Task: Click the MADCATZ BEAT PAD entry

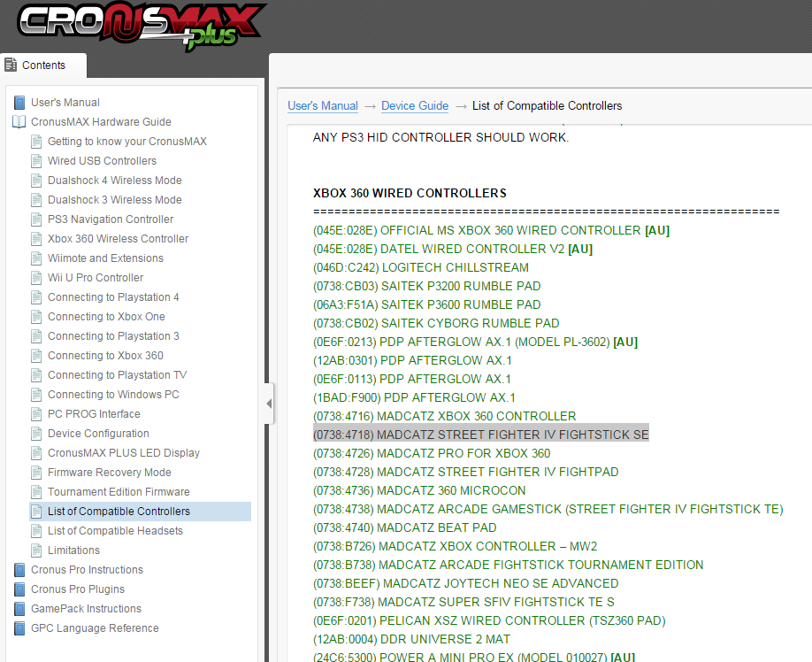Action: tap(404, 527)
